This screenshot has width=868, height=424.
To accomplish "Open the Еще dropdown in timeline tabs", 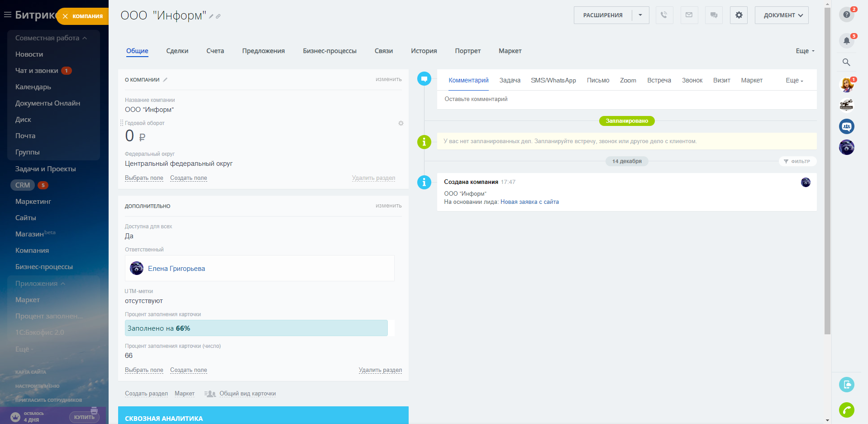I will coord(794,80).
